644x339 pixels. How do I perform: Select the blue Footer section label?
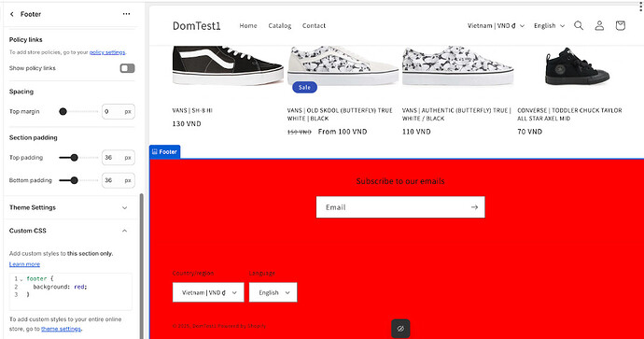click(x=164, y=151)
